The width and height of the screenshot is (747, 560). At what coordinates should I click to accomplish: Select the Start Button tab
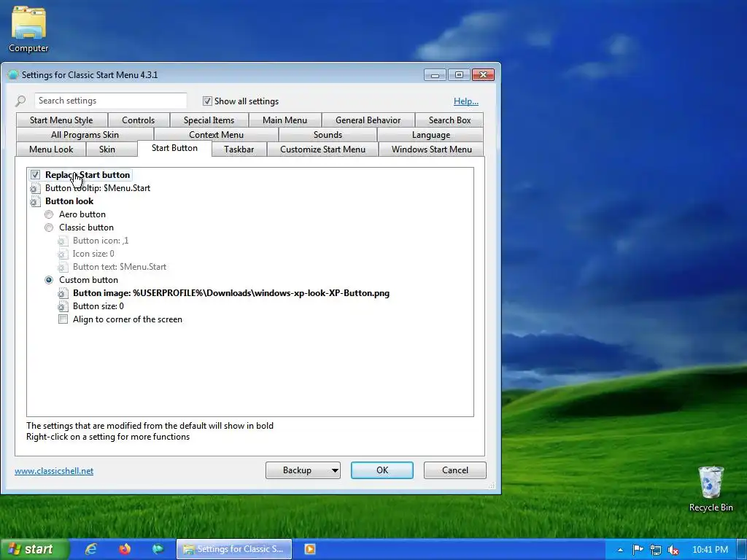(174, 148)
